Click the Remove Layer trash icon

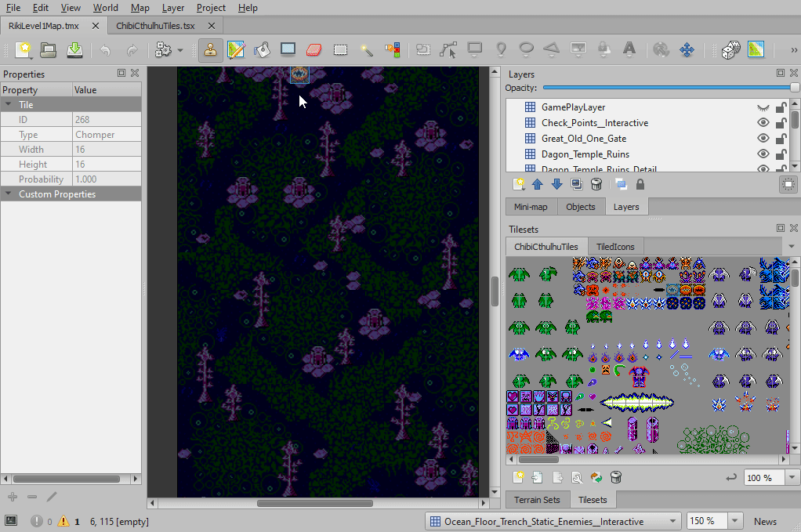596,185
